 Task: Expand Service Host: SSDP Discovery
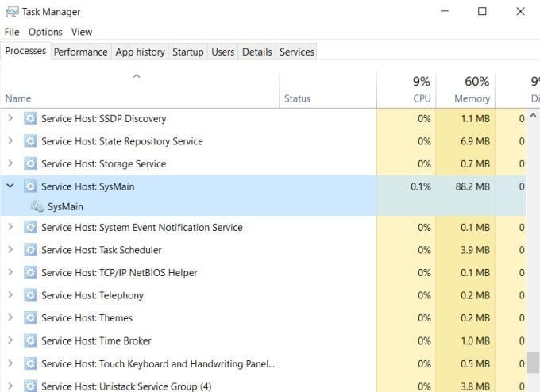[x=10, y=119]
